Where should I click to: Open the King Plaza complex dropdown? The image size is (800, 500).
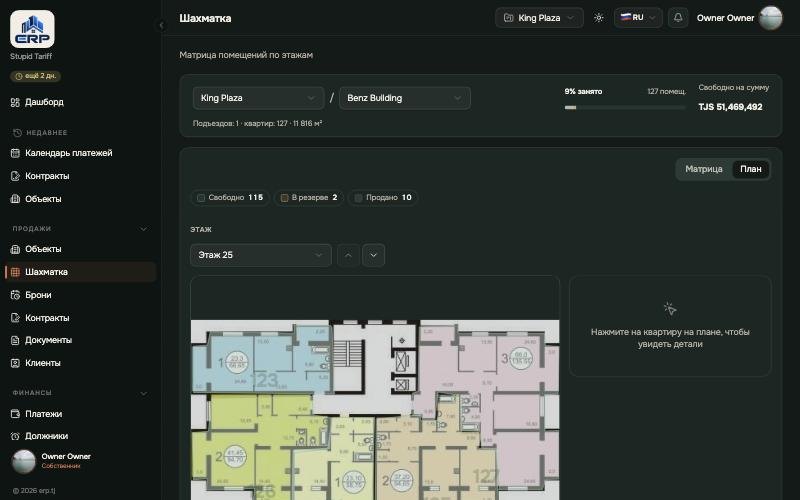pos(258,98)
